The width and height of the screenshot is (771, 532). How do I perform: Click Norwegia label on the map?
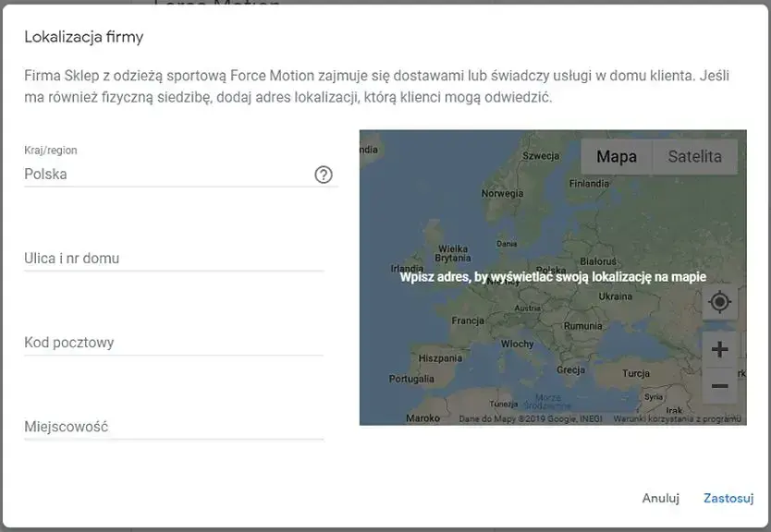pos(503,194)
